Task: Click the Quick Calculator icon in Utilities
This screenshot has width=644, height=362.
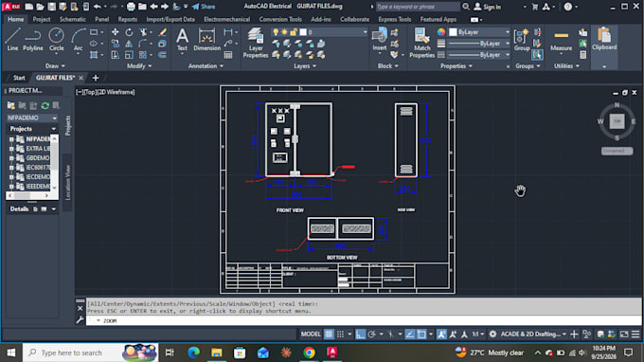Action: [582, 55]
